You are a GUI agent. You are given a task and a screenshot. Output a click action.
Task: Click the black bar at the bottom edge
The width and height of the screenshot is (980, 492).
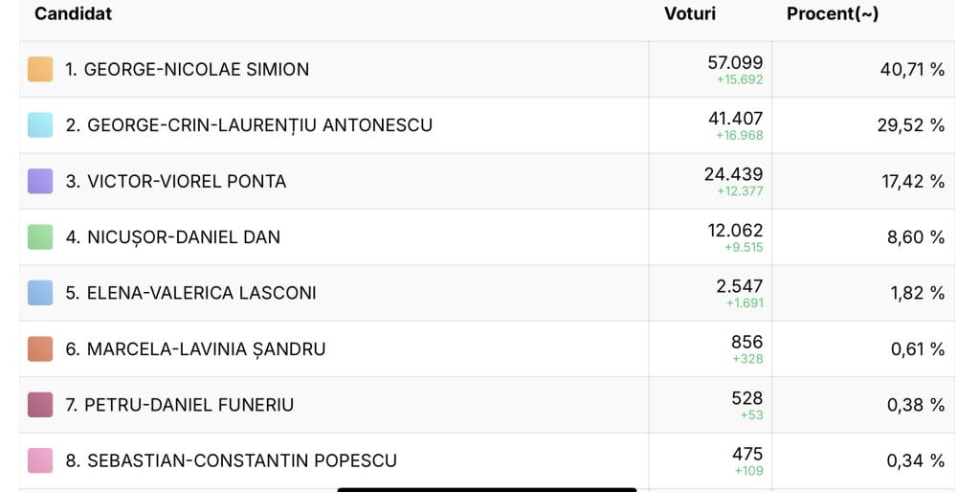tap(486, 489)
